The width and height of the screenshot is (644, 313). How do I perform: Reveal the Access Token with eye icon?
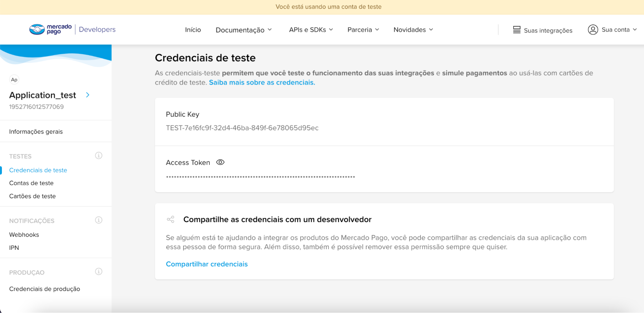[220, 162]
